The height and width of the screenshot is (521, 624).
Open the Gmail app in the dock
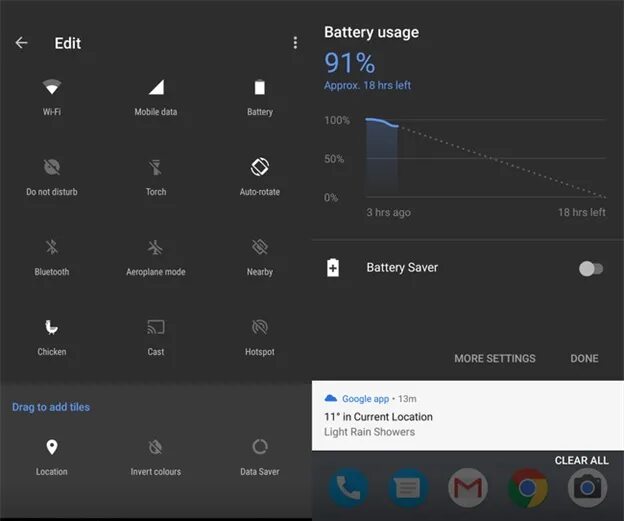tap(468, 488)
